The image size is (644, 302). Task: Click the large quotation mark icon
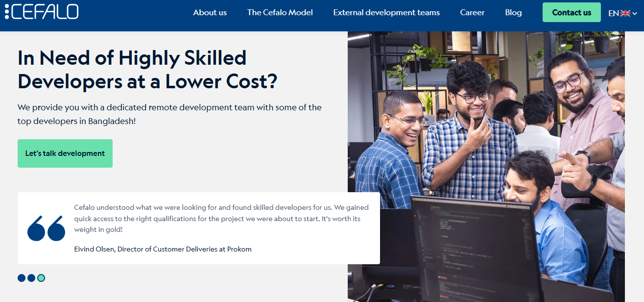click(x=46, y=228)
